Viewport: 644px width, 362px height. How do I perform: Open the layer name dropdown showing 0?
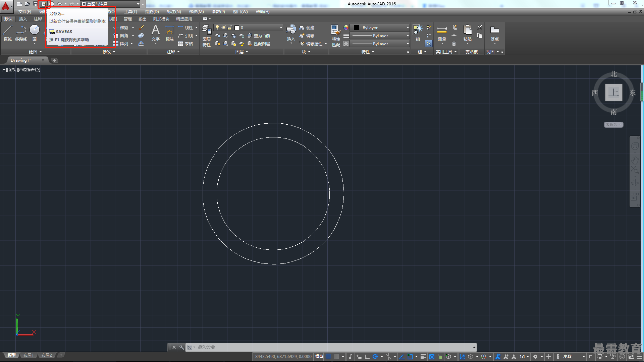[248, 27]
